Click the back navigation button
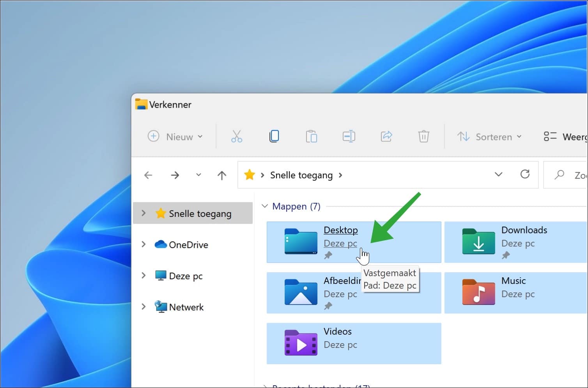Viewport: 588px width, 388px height. pos(148,175)
